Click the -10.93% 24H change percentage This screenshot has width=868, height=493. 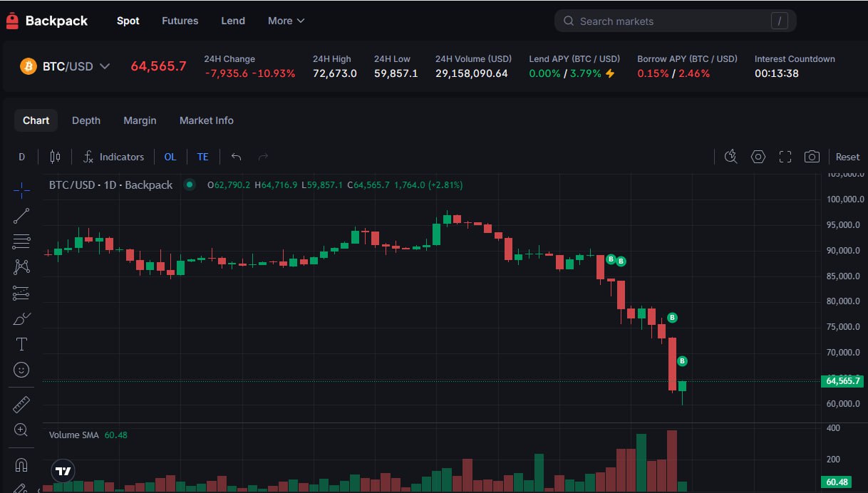274,73
